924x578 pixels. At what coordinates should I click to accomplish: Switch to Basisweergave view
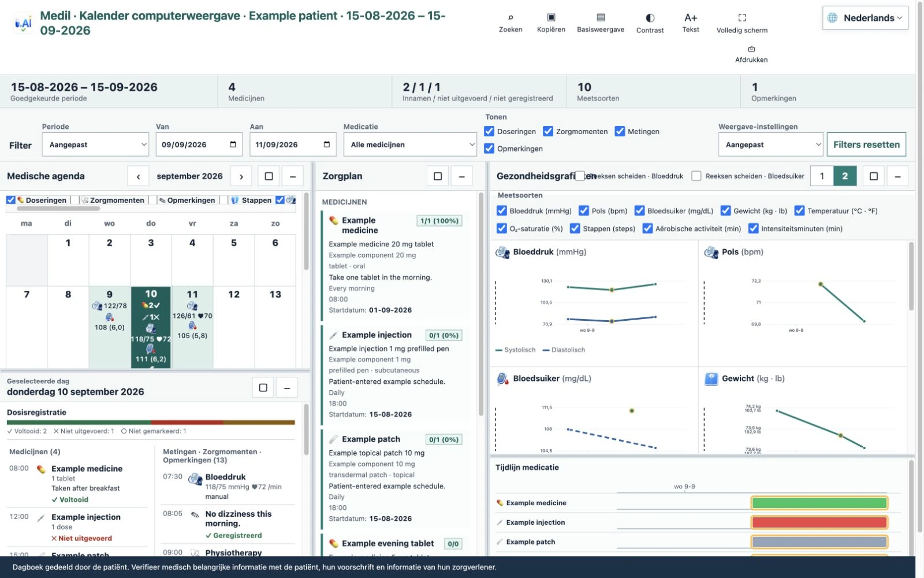point(601,23)
